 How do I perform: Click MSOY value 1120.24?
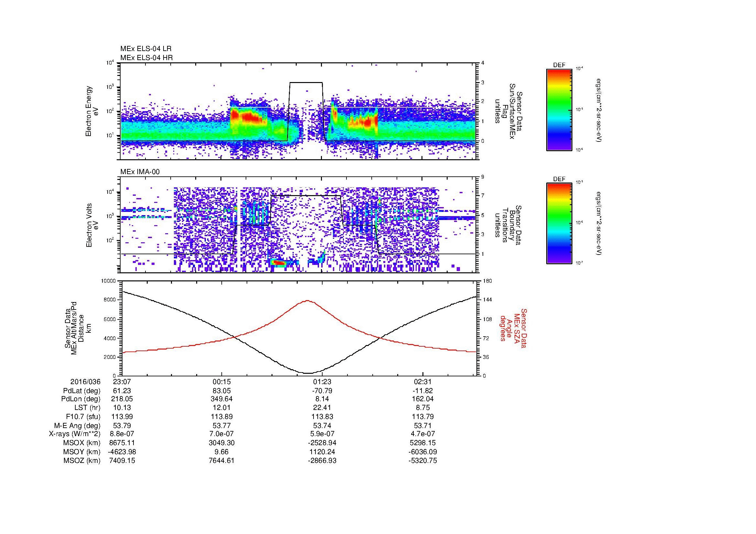[x=322, y=452]
